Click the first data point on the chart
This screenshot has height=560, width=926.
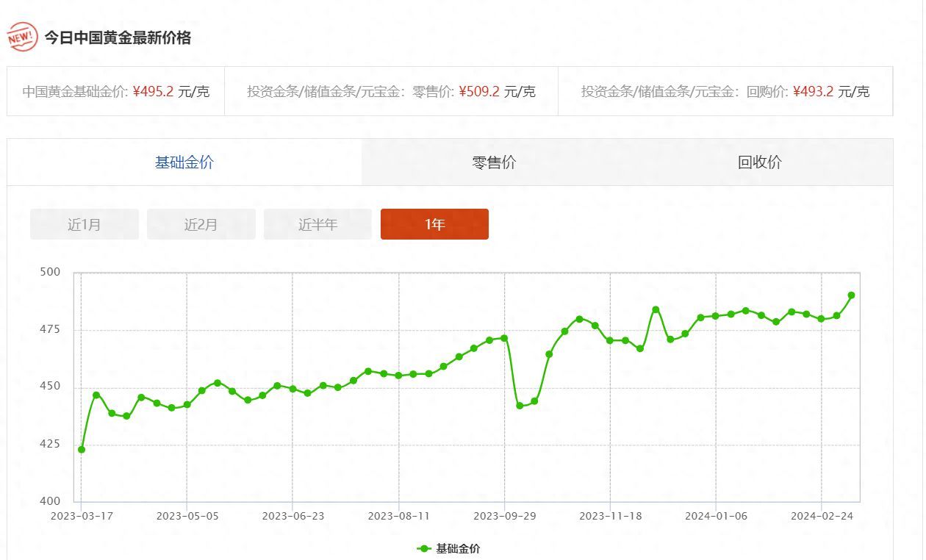[80, 449]
